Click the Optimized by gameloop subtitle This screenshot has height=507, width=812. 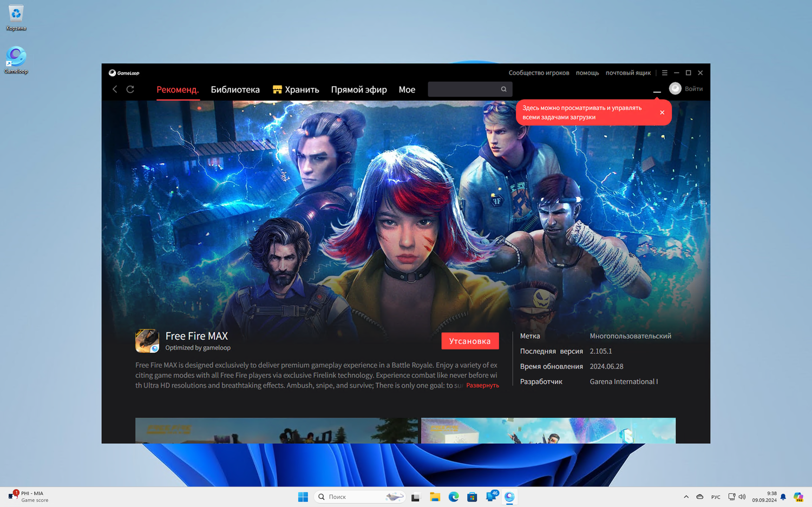(198, 348)
